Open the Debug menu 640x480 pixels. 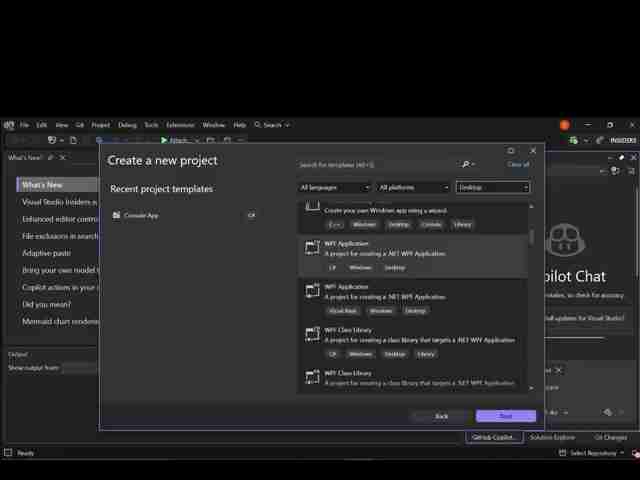[127, 125]
